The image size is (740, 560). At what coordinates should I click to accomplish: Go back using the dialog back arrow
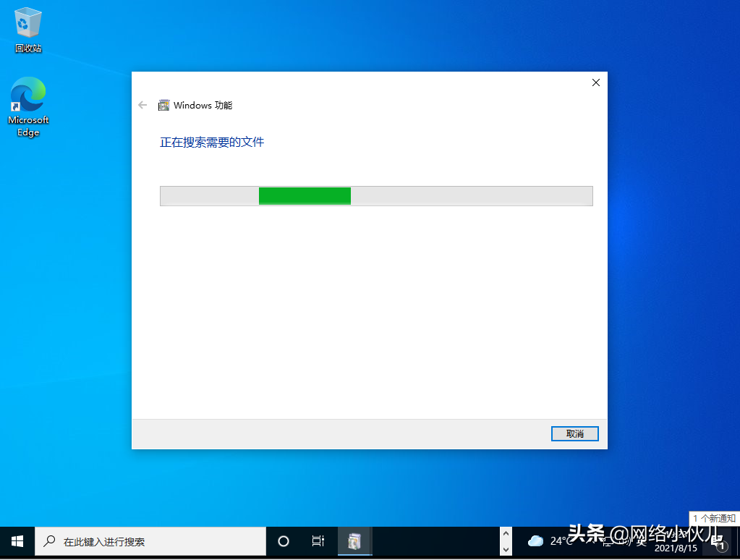(143, 105)
